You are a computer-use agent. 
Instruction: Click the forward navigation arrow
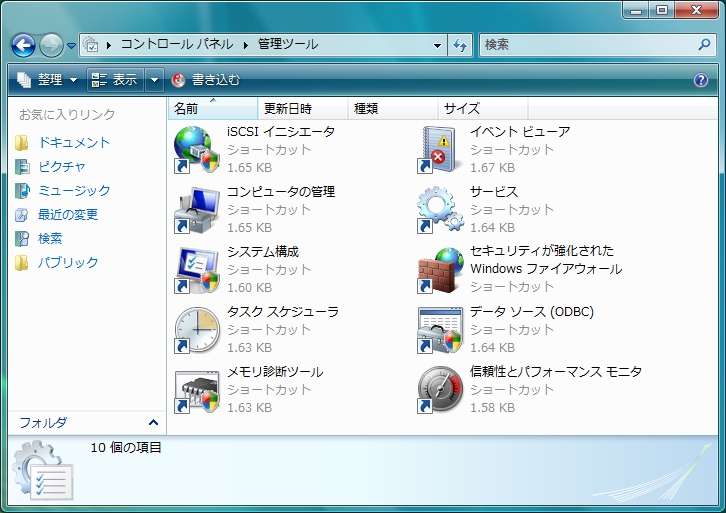coord(51,45)
